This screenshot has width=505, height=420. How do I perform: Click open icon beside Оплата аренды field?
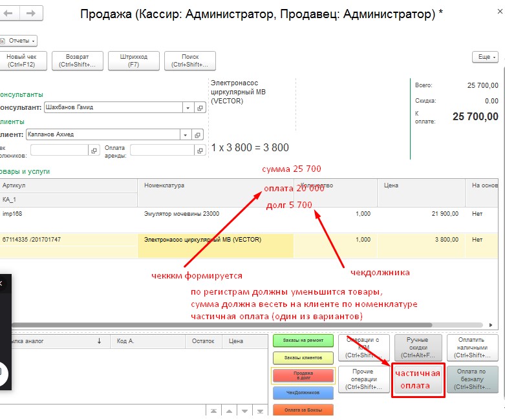click(199, 150)
